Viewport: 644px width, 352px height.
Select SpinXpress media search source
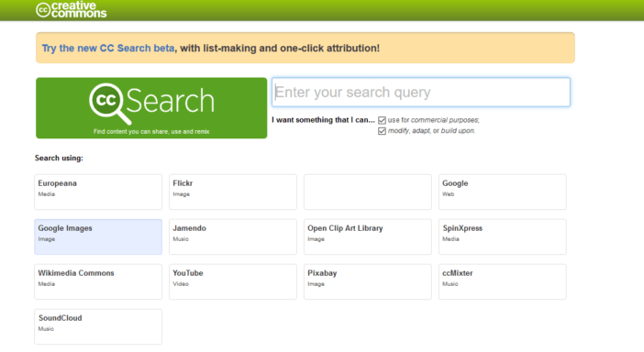tap(503, 236)
